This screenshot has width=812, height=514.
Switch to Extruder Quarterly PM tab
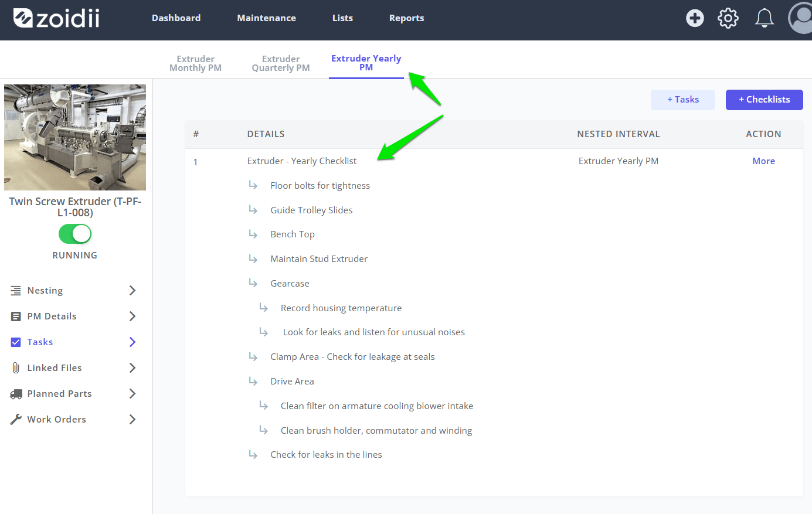point(281,63)
